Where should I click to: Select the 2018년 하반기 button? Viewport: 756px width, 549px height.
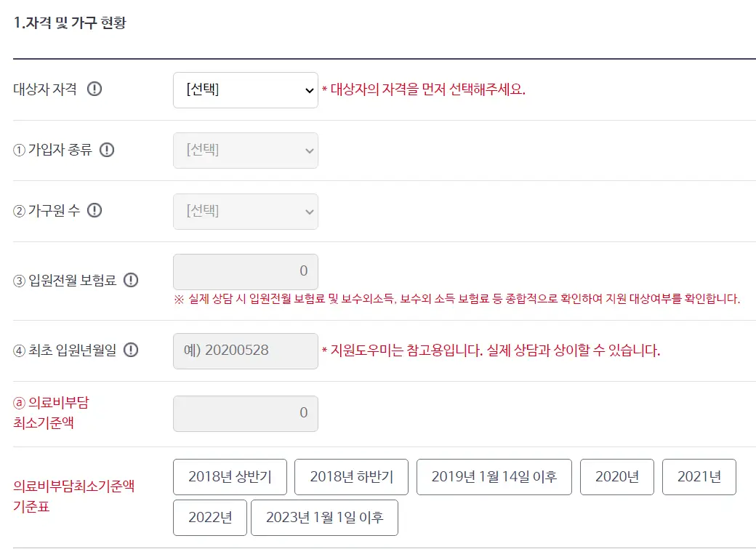pos(351,477)
